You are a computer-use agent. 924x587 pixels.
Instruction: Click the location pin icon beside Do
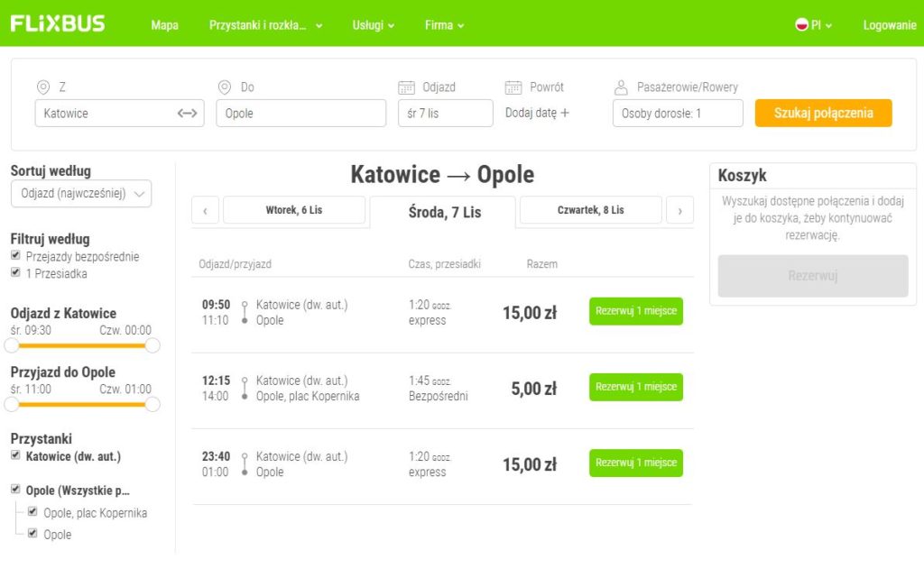point(225,87)
